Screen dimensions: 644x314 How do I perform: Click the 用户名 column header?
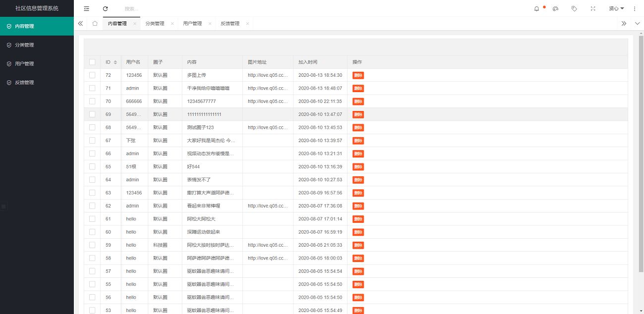(x=133, y=62)
